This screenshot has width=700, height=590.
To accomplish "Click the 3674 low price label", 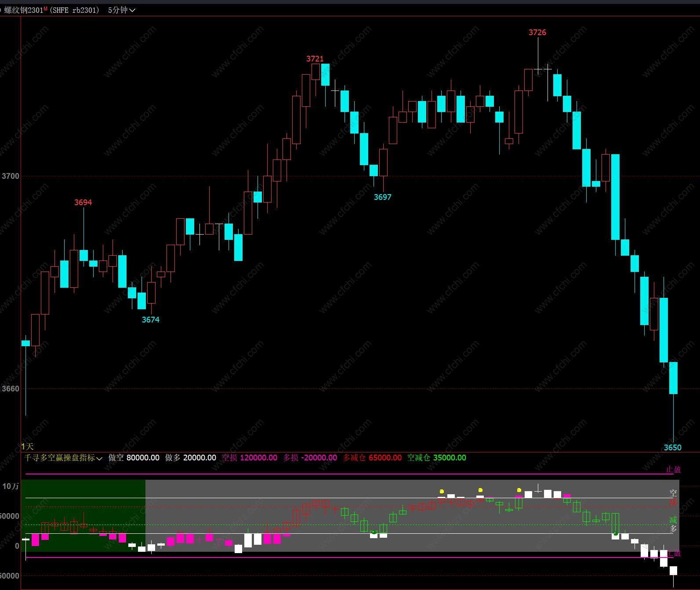I will 151,320.
